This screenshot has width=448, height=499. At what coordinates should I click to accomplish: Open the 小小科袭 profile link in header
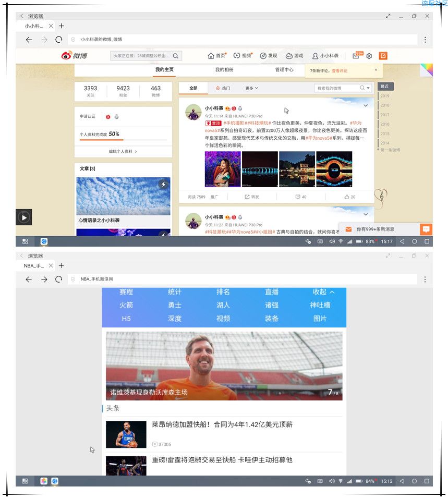coord(325,56)
